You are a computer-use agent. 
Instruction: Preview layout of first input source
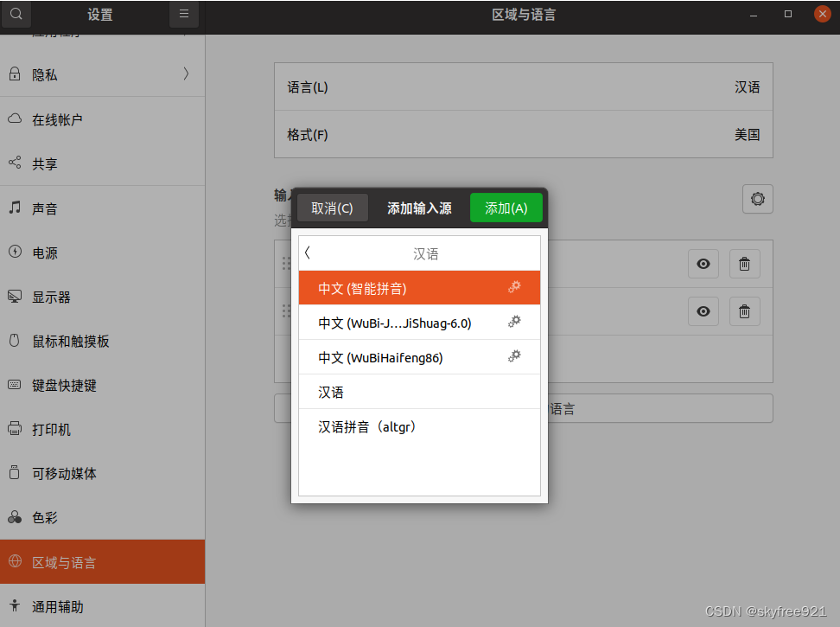(x=703, y=264)
